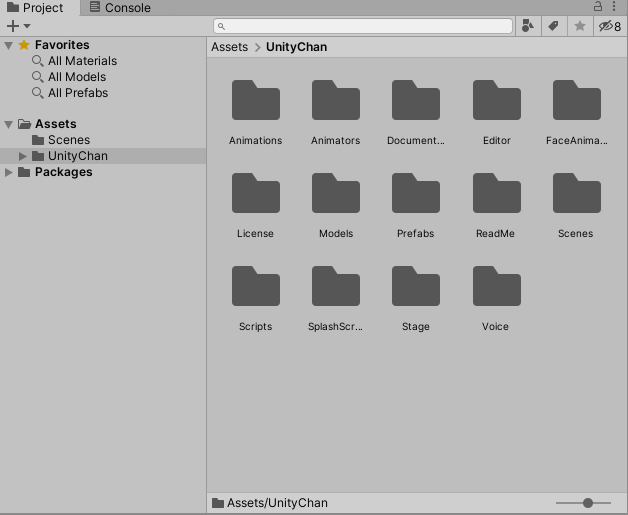Select the Project tab
The image size is (628, 515).
click(36, 7)
